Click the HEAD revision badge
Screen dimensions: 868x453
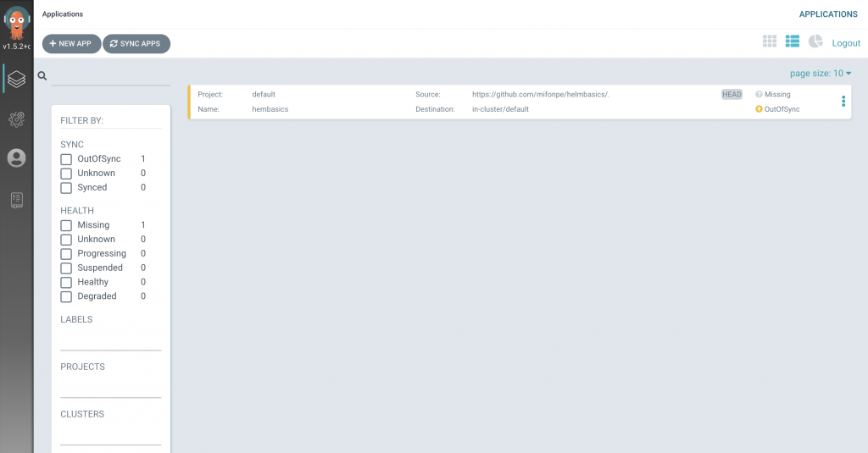(732, 95)
